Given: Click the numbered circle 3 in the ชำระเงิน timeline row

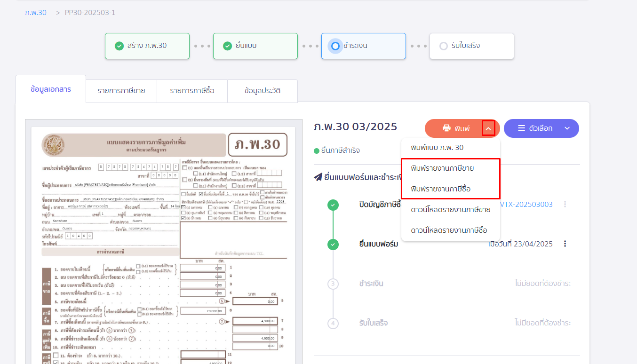Looking at the screenshot, I should point(333,284).
